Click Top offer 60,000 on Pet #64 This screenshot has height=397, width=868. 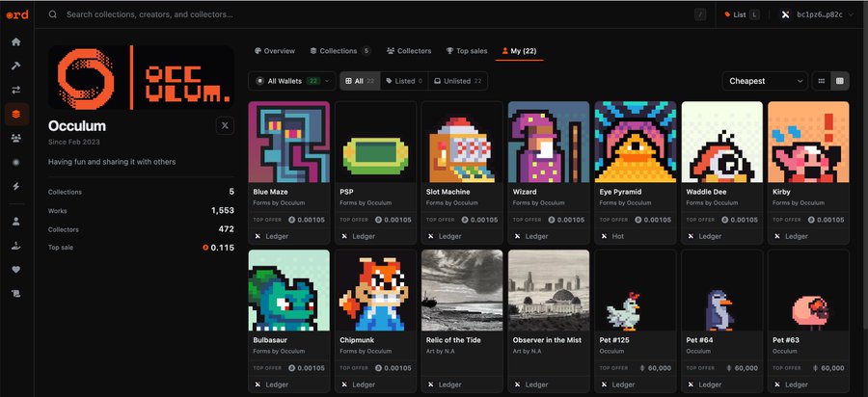(x=721, y=368)
